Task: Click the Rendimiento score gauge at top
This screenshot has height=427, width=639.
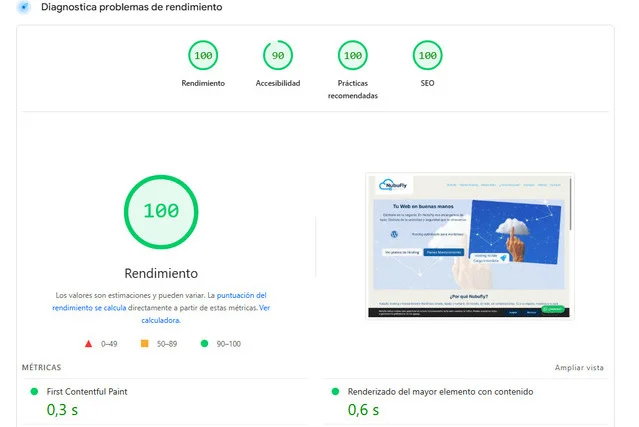Action: pos(203,55)
